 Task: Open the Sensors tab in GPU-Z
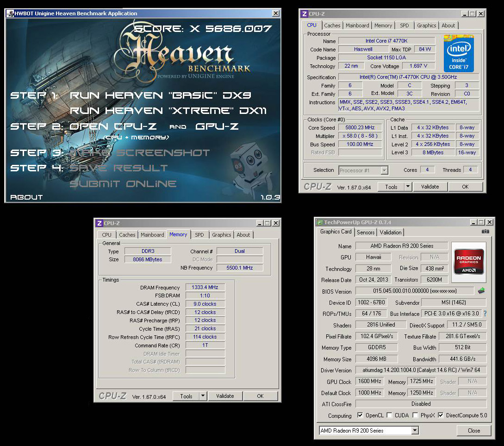366,232
